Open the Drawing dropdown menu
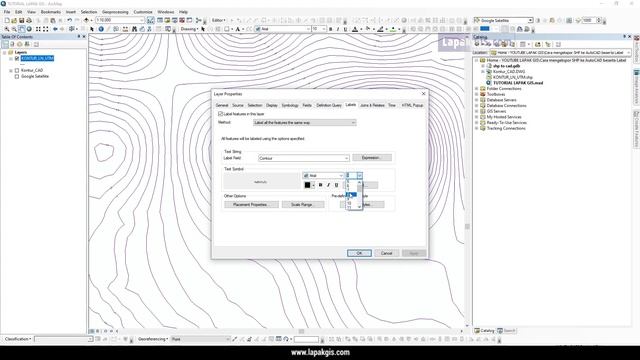 pyautogui.click(x=189, y=29)
